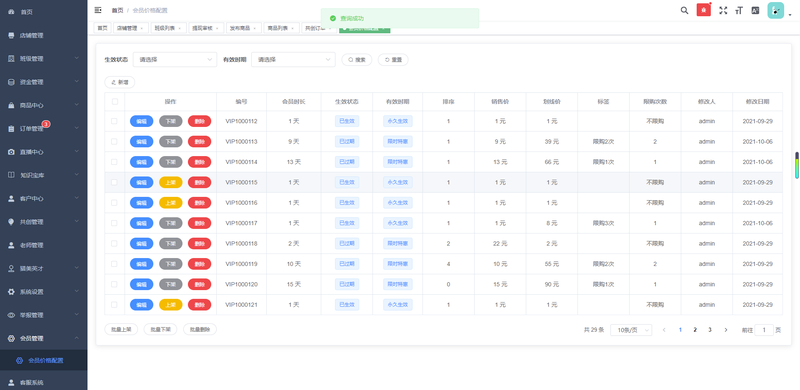Click the 商品中心 bag icon in the sidebar

[x=11, y=105]
